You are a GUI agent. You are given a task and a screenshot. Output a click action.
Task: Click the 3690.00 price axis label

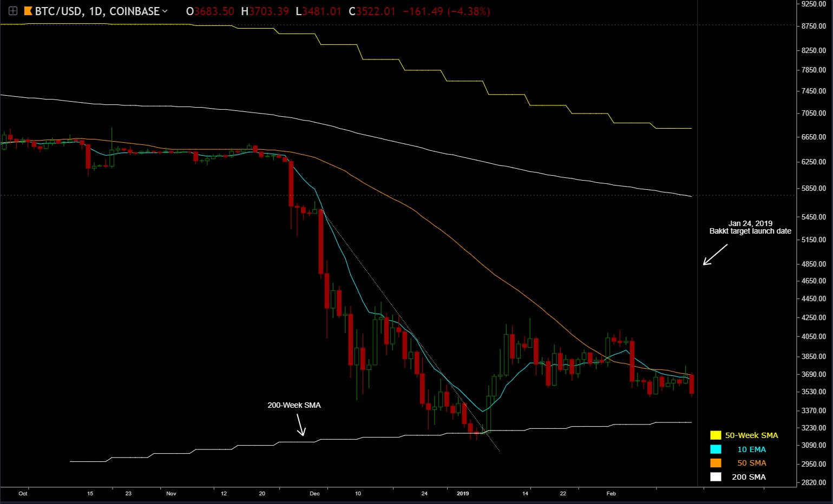(x=814, y=374)
